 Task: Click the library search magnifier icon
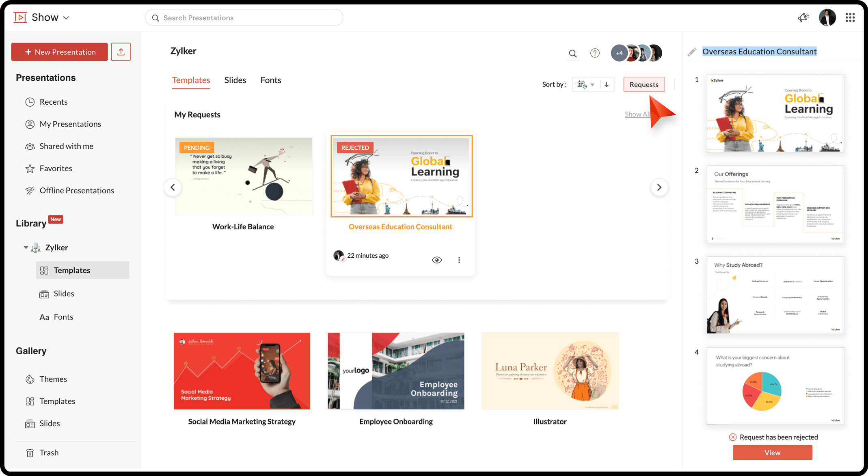572,53
